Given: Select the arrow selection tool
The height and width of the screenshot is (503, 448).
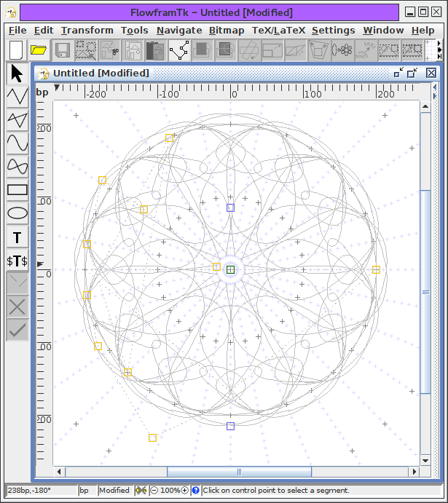Looking at the screenshot, I should click(x=17, y=74).
